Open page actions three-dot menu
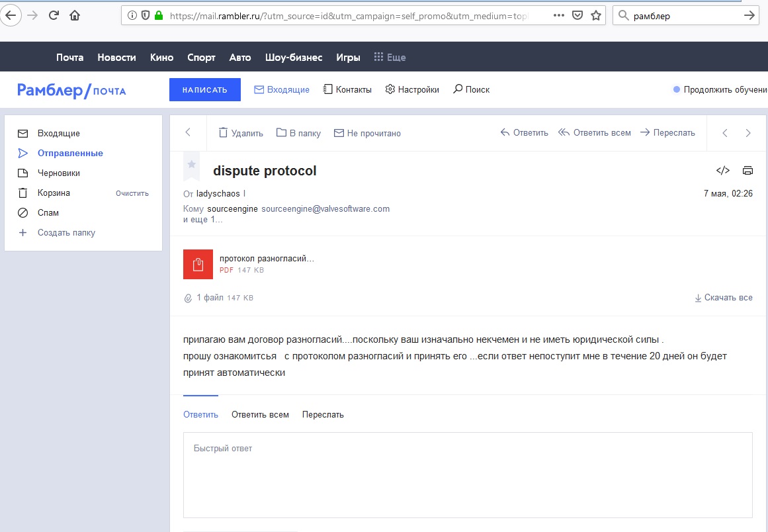The height and width of the screenshot is (532, 768). point(559,16)
